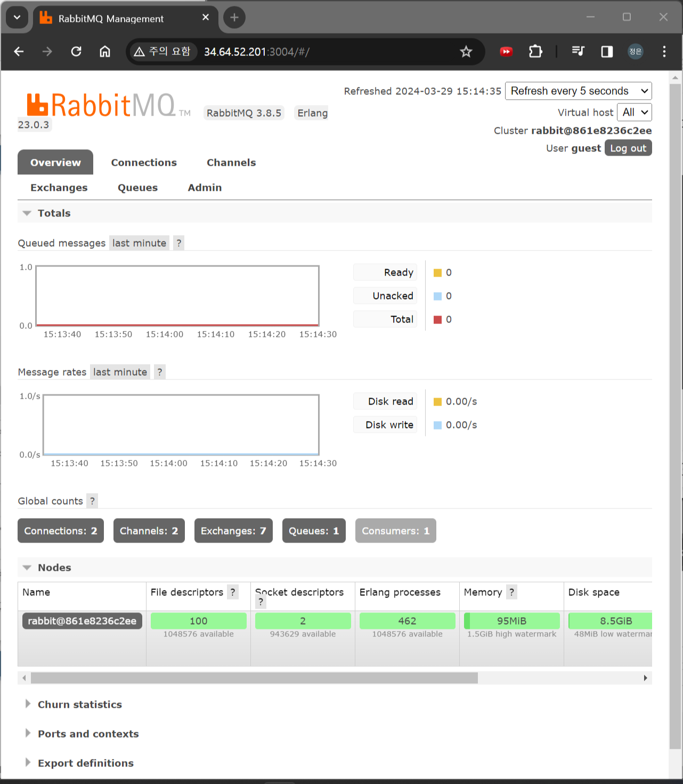Toggle the browser side panel icon
This screenshot has width=683, height=784.
[607, 52]
